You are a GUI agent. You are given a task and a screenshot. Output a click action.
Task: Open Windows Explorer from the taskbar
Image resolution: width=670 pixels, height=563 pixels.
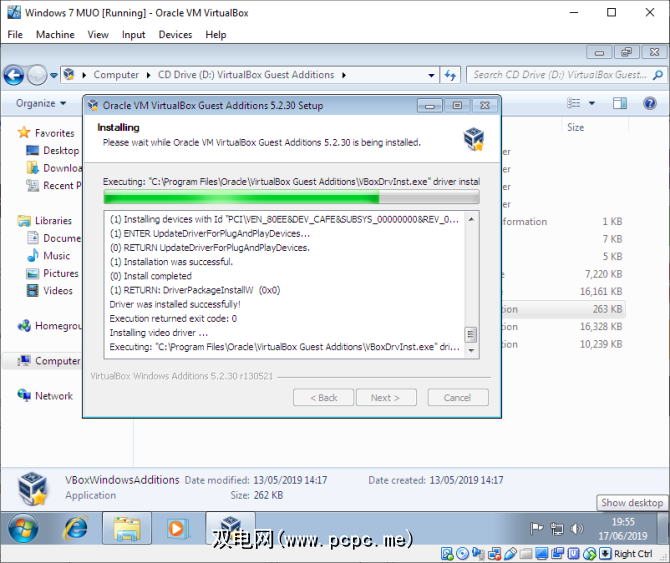click(127, 528)
